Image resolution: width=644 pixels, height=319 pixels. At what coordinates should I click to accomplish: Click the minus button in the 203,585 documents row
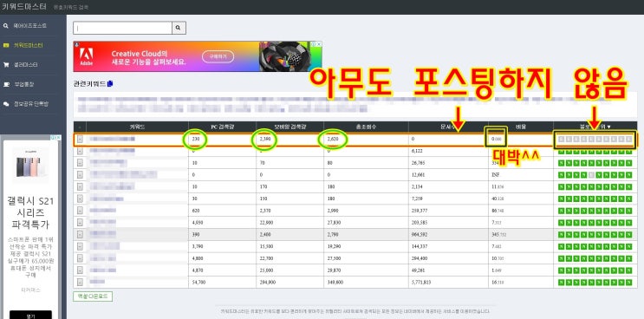(x=80, y=223)
